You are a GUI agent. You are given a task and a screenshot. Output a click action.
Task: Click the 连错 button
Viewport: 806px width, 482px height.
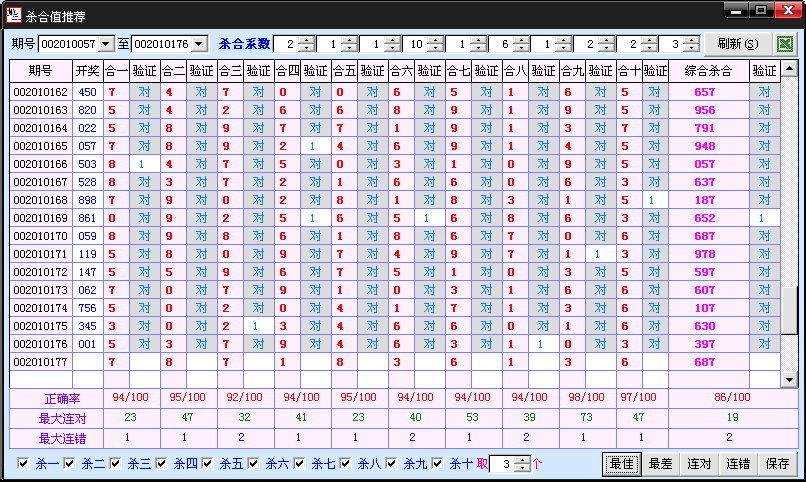tap(738, 464)
